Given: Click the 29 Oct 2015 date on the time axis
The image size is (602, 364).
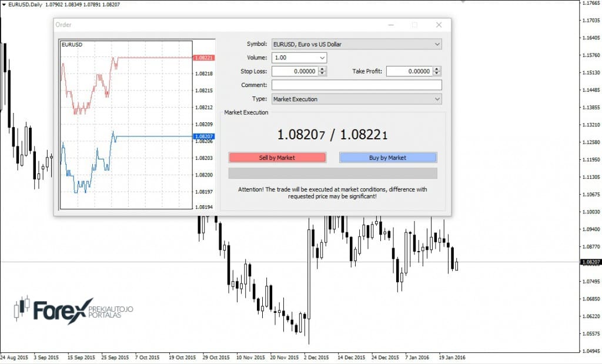Looking at the screenshot, I should point(216,358).
